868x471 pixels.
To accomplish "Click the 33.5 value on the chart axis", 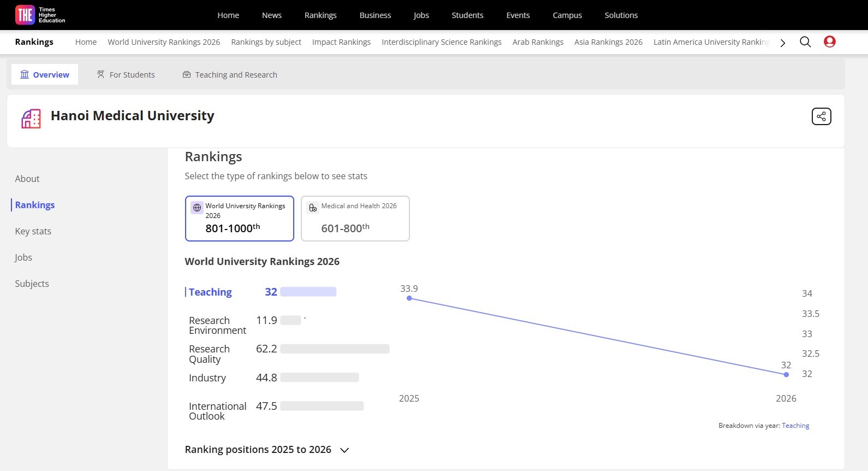I will click(x=811, y=314).
